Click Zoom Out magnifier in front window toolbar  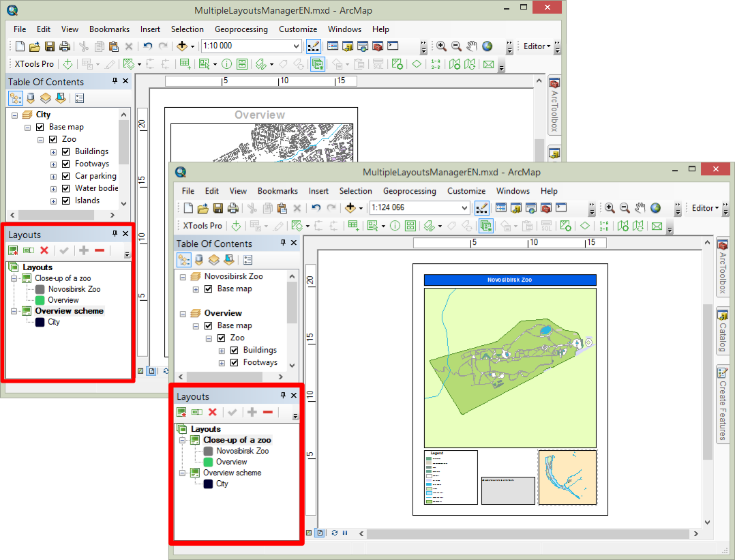[x=625, y=208]
